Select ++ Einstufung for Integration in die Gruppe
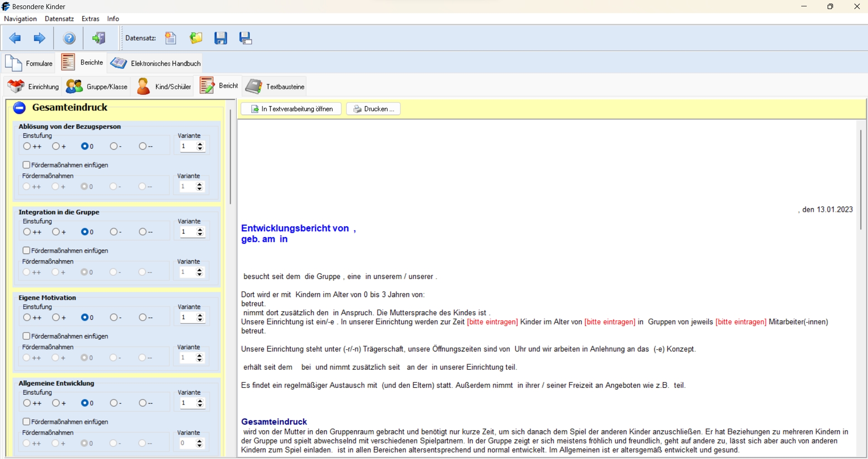 27,232
